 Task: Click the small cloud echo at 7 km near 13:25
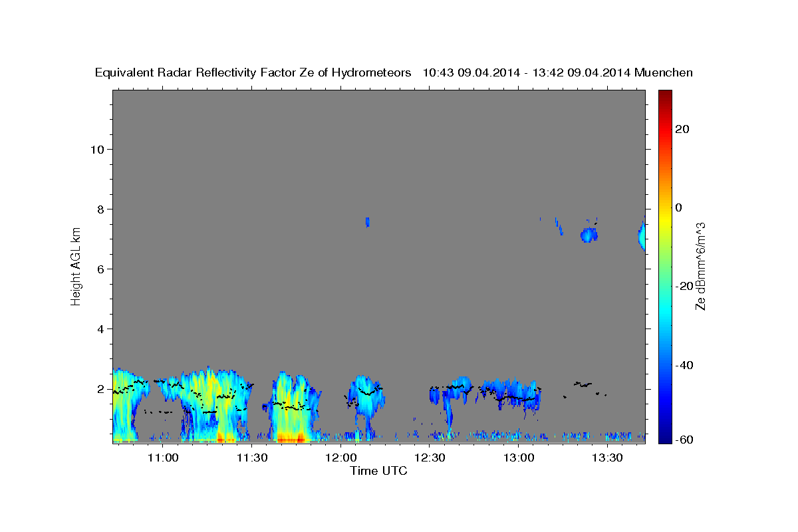(589, 235)
